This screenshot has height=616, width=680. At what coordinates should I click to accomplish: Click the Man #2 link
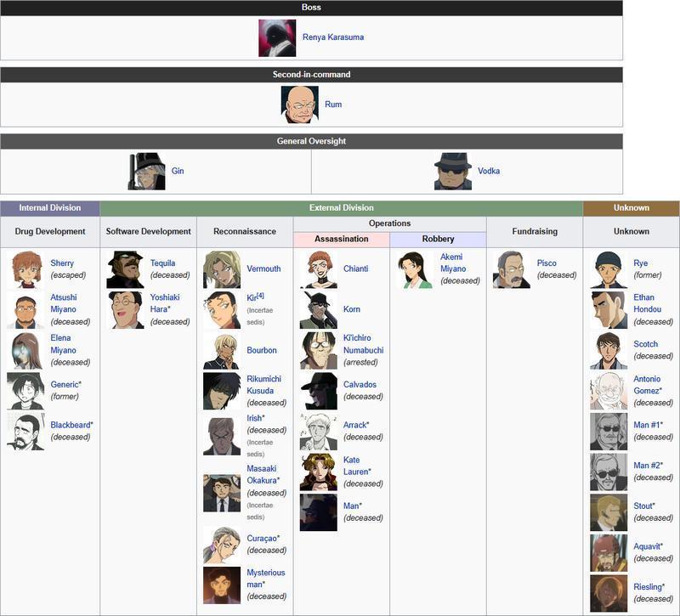(647, 466)
